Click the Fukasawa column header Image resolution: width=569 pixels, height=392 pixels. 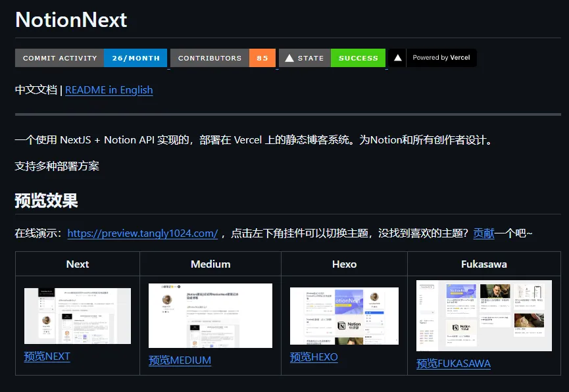click(483, 264)
